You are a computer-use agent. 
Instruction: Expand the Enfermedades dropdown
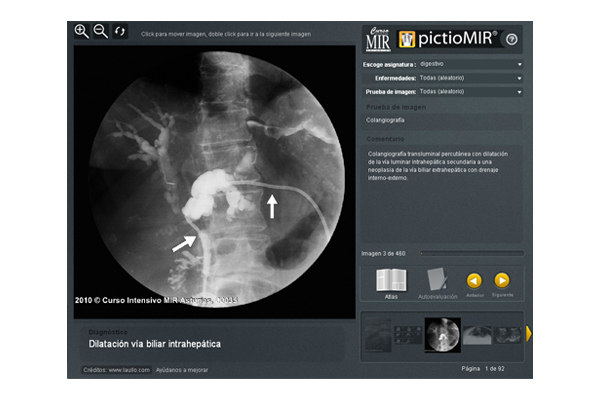pyautogui.click(x=471, y=78)
